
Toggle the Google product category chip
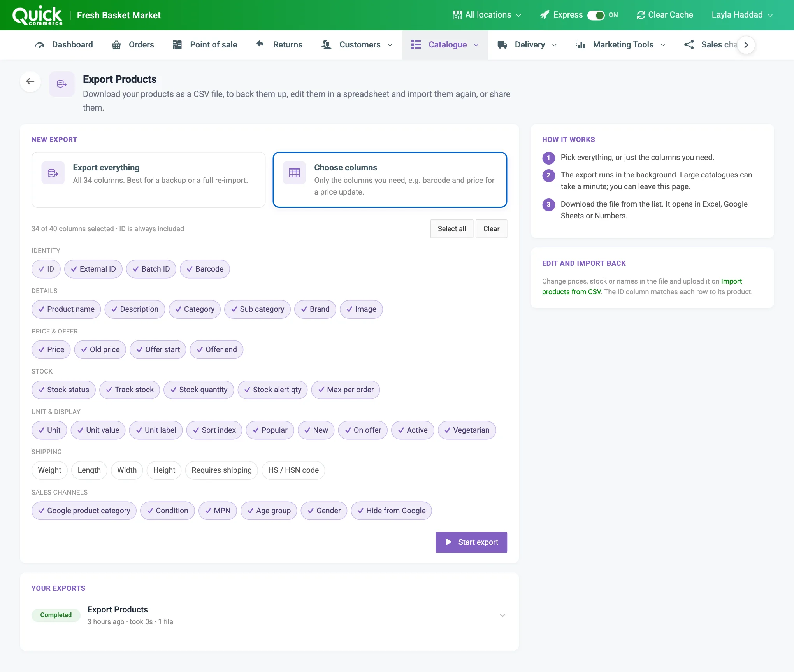[x=84, y=511]
